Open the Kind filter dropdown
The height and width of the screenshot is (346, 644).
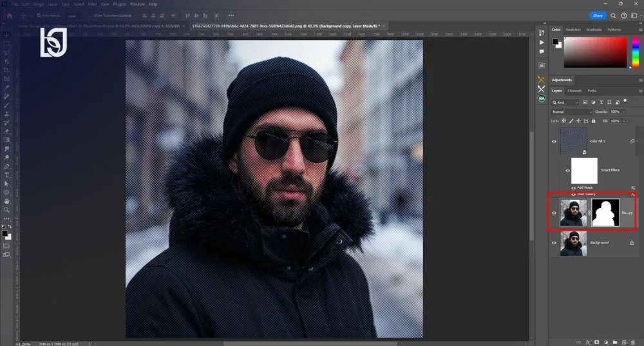[565, 102]
